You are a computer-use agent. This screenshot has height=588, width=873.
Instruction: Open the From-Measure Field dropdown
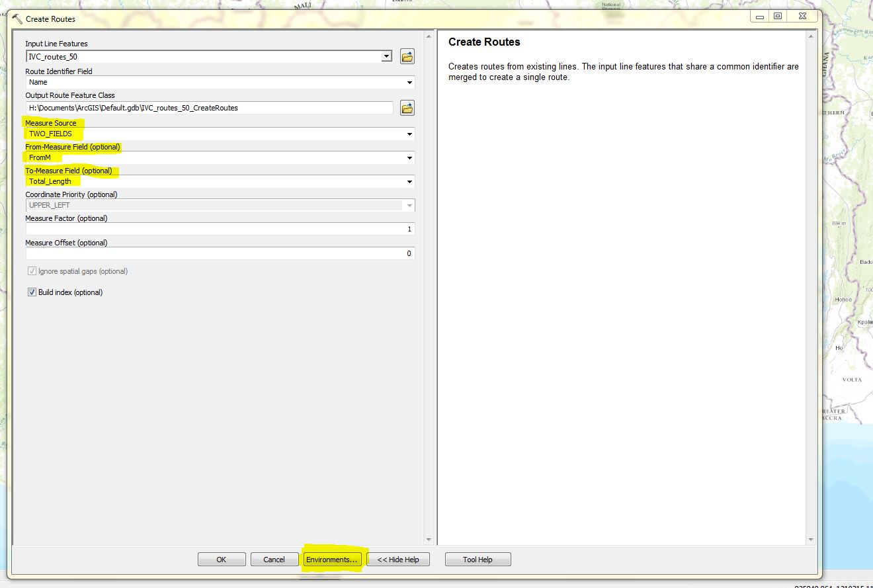click(410, 158)
